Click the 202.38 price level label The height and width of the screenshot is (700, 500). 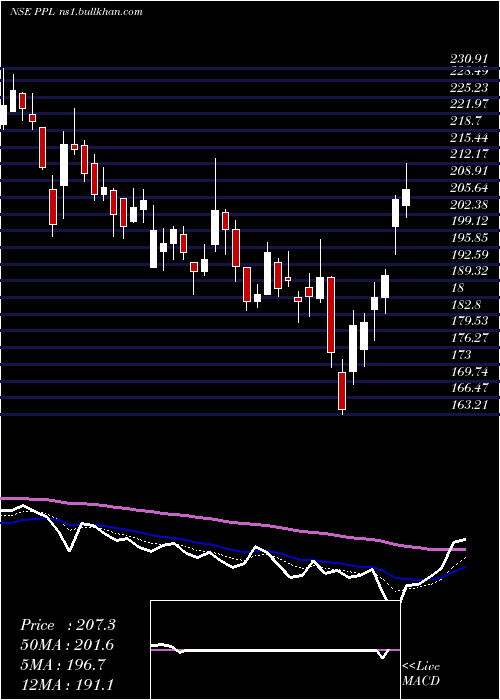(469, 204)
